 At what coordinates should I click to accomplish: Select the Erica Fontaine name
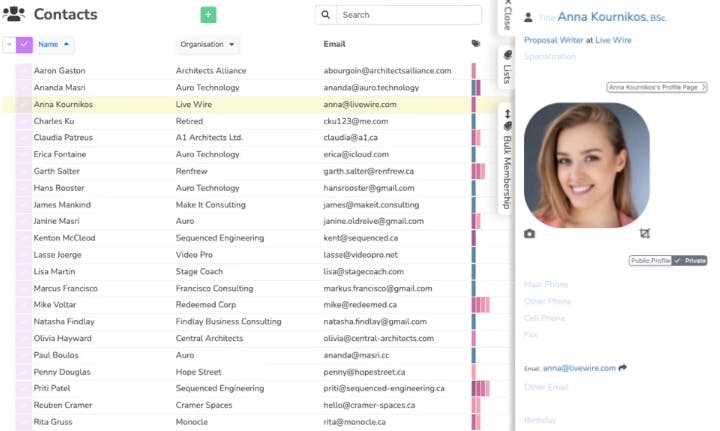[60, 154]
